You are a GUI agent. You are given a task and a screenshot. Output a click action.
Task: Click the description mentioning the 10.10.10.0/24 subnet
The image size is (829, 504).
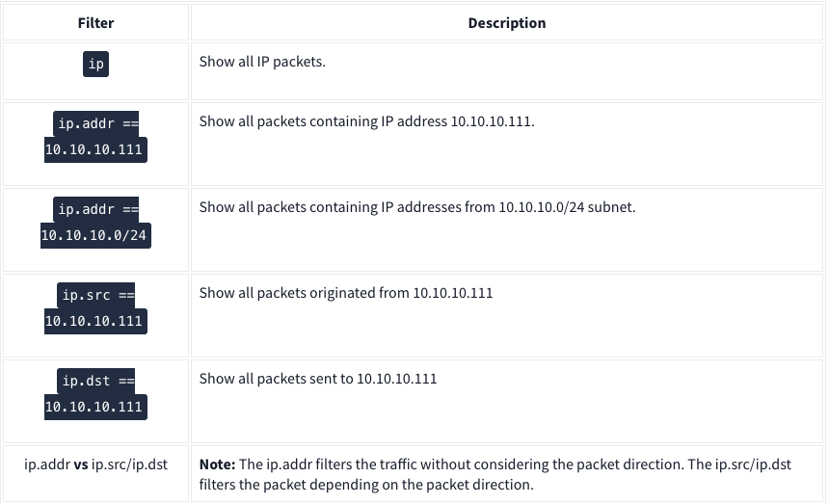point(417,207)
